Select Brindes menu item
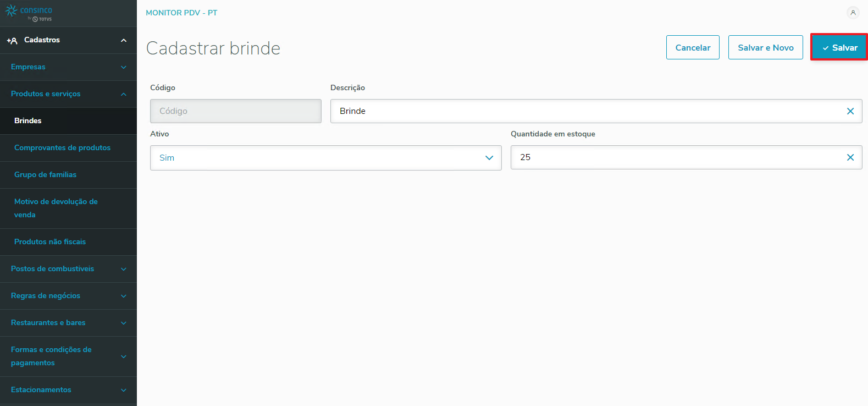Image resolution: width=868 pixels, height=406 pixels. tap(68, 121)
